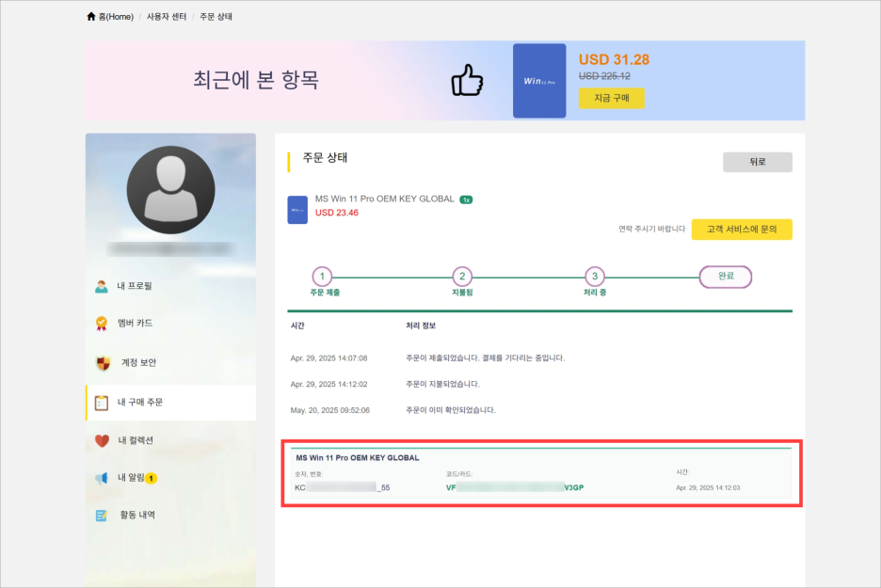Click the user avatar picture
This screenshot has width=881, height=588.
[170, 190]
